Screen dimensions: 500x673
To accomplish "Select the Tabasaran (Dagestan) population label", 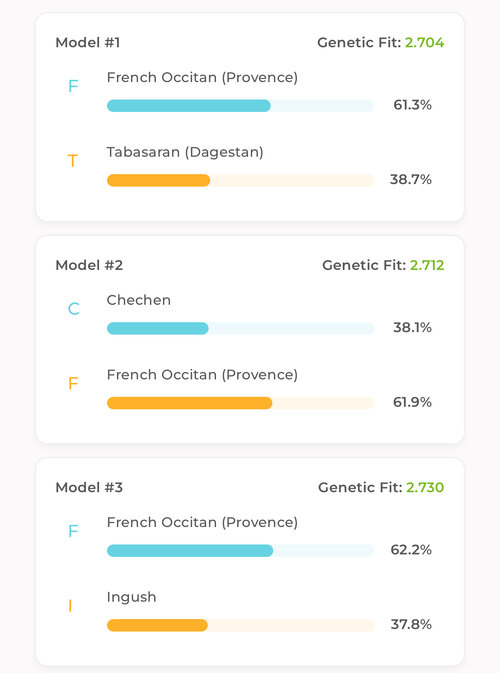I will point(185,152).
